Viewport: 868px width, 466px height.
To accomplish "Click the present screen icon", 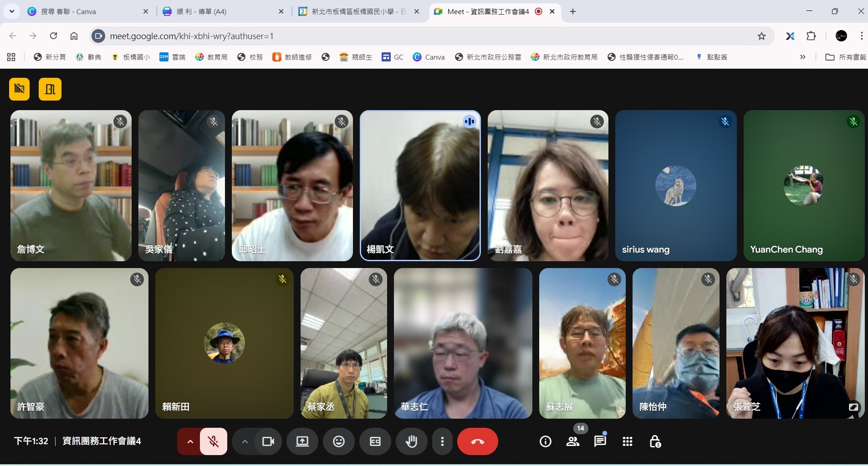I will (x=302, y=441).
